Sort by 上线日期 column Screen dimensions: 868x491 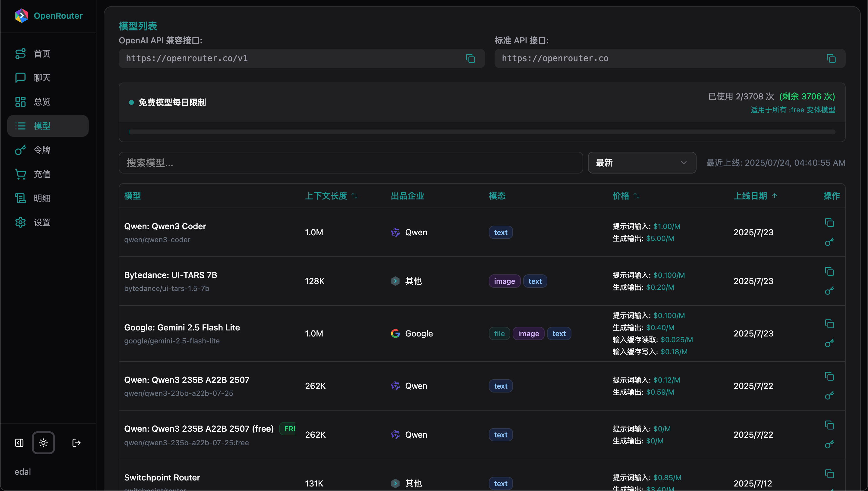[x=756, y=196]
